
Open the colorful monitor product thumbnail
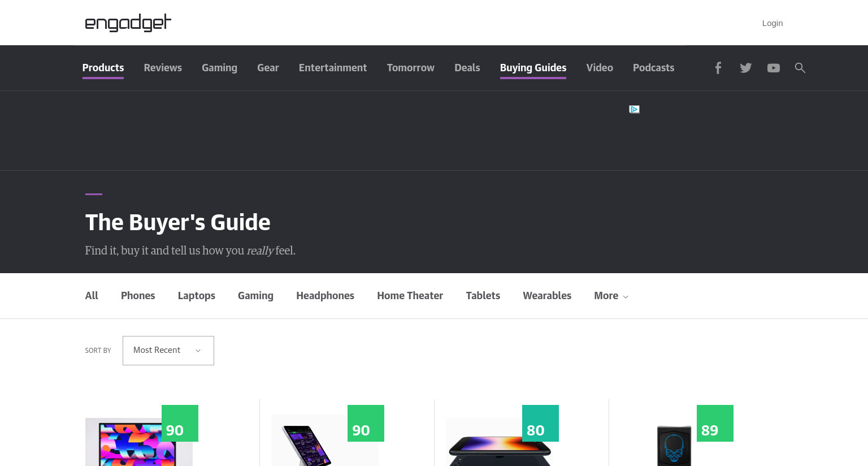(x=139, y=442)
